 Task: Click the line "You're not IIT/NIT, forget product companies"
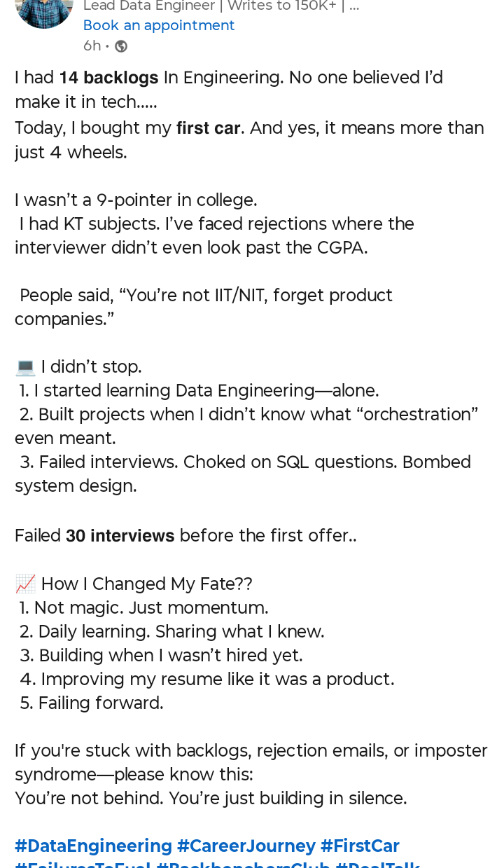pos(204,307)
